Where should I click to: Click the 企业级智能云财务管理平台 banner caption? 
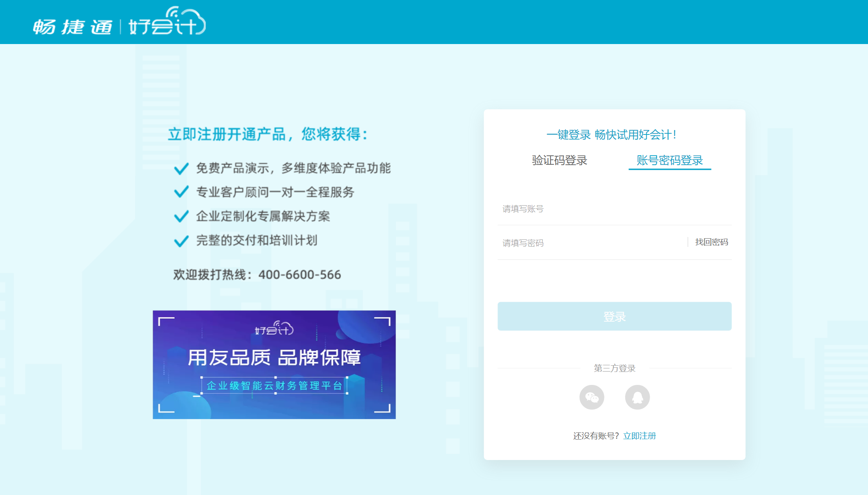[x=274, y=386]
